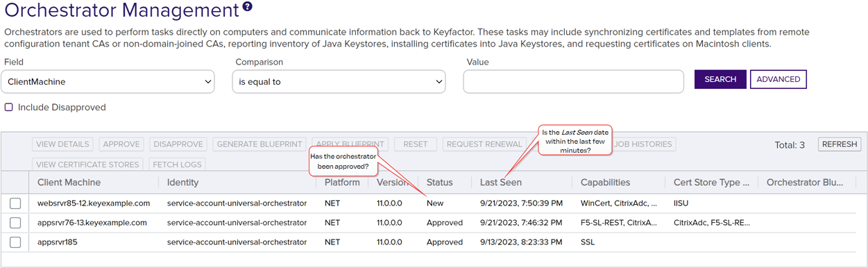The height and width of the screenshot is (268, 868).
Task: Check the appsrvr185 row checkbox
Action: pos(15,242)
